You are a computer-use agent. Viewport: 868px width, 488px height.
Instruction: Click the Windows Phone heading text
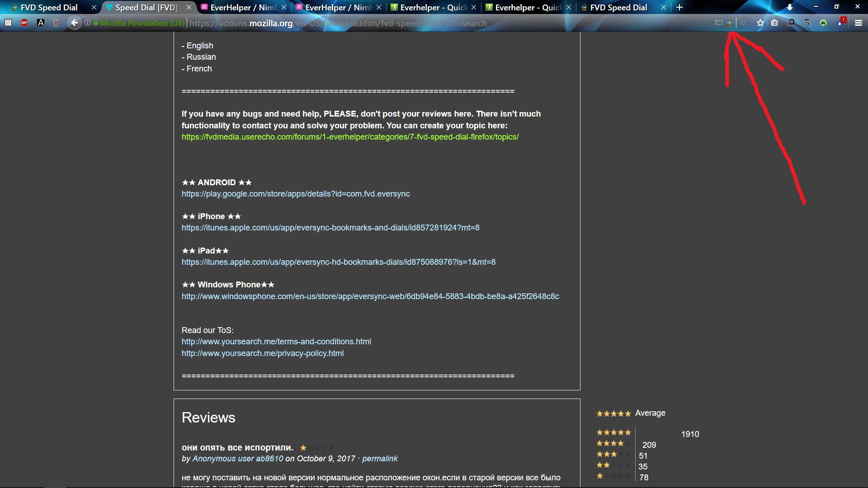tap(229, 285)
